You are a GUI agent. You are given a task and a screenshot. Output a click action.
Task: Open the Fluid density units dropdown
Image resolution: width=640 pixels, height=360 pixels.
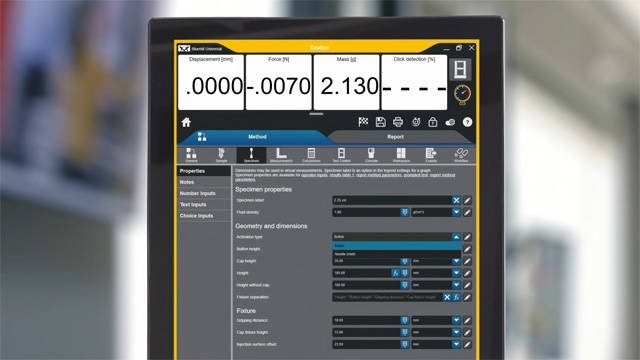(x=456, y=212)
